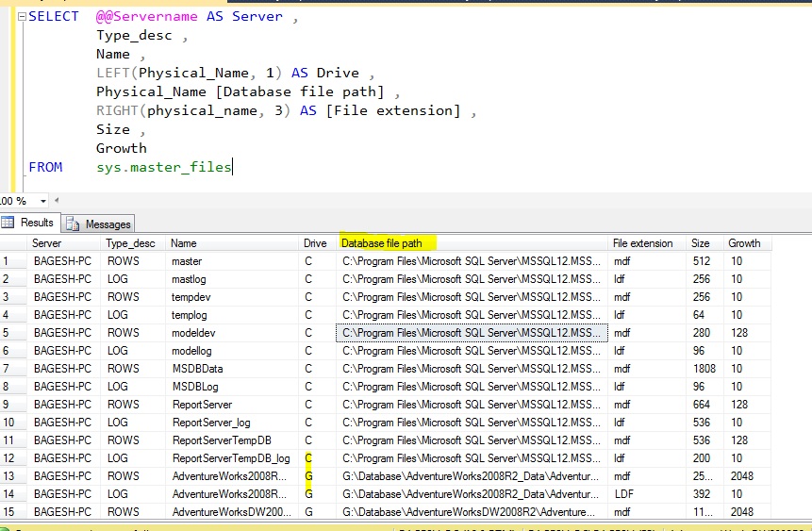
Task: Click the FROM keyword in the query
Action: (x=45, y=167)
